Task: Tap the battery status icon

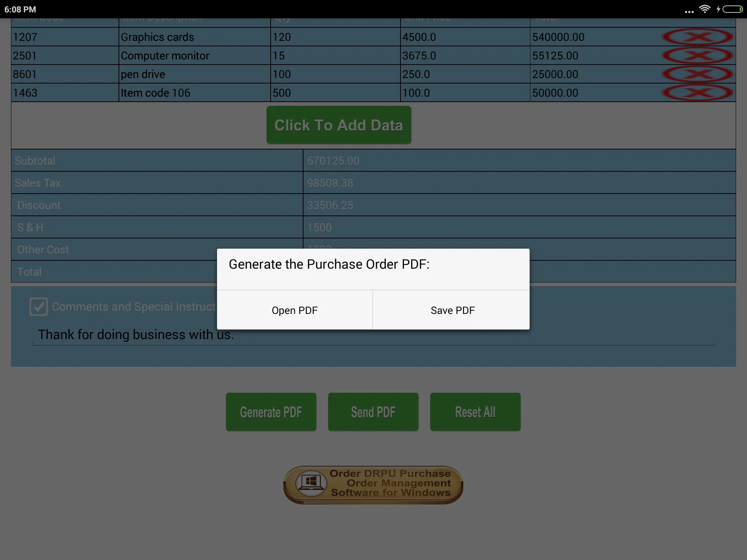Action: [x=732, y=9]
